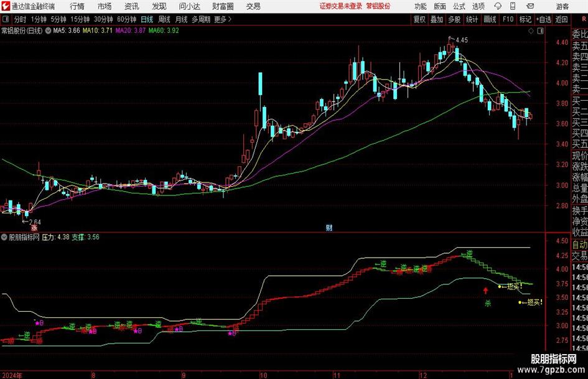
Task: Click the green 杀 signal label
Action: [x=488, y=303]
